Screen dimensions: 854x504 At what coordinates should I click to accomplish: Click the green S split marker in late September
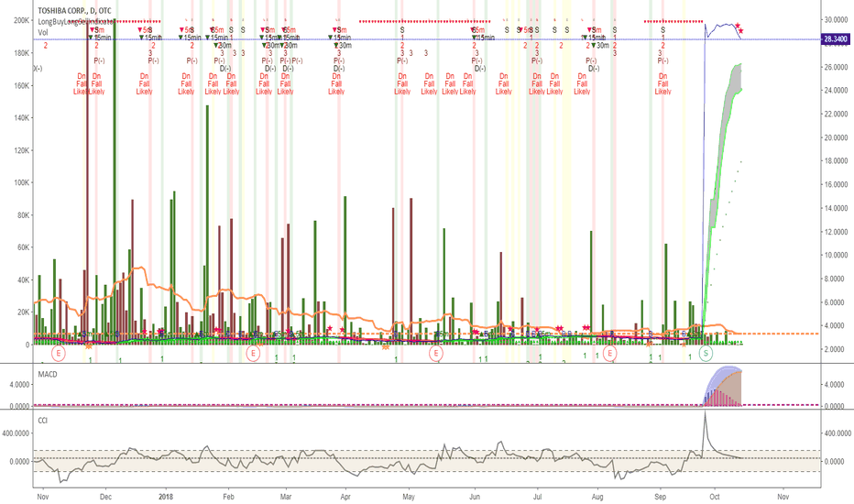click(706, 353)
